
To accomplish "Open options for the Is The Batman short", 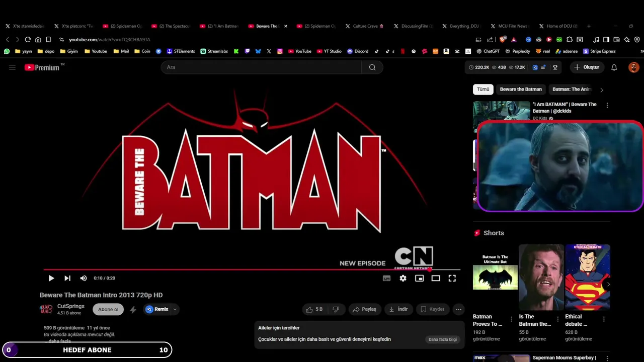I will [x=557, y=319].
